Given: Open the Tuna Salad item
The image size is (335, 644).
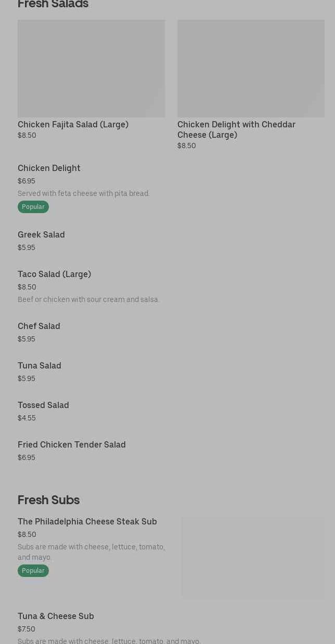Looking at the screenshot, I should click(40, 366).
